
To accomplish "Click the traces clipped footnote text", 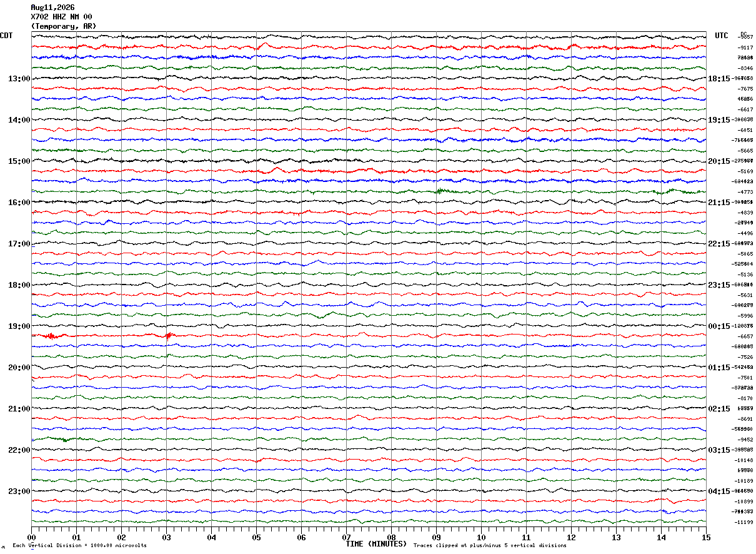I will pos(490,546).
